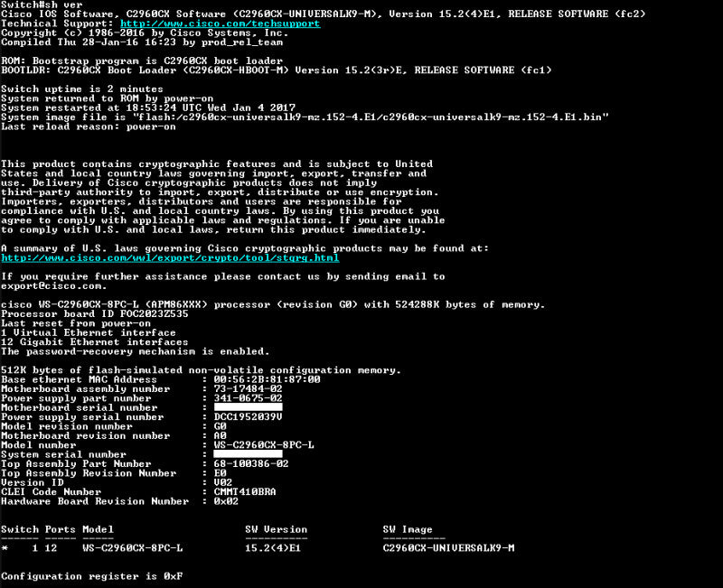Select top assembly part number 68-100386-02
The width and height of the screenshot is (723, 588).
point(251,464)
